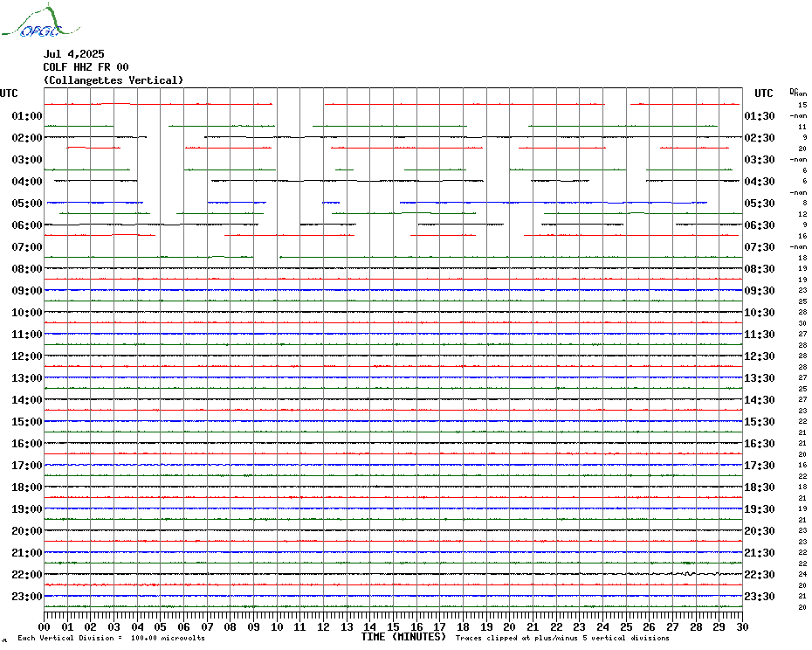Click minute tick label '13' on time axis

coord(347,627)
